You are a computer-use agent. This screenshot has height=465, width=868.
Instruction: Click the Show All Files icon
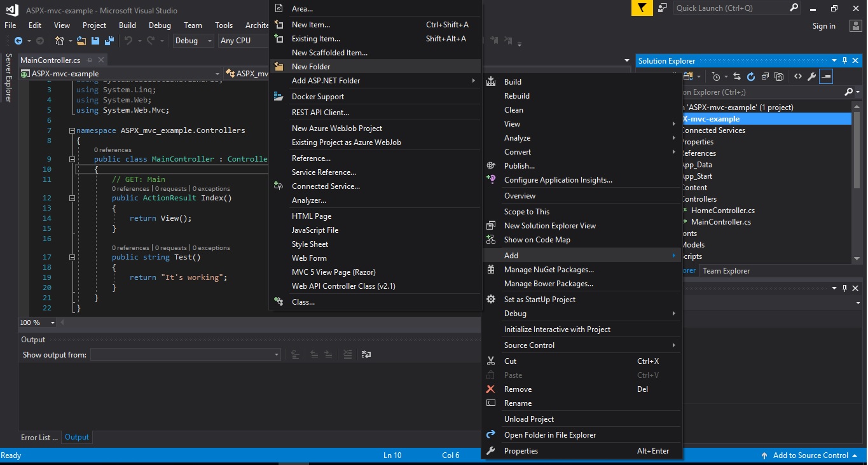[780, 76]
